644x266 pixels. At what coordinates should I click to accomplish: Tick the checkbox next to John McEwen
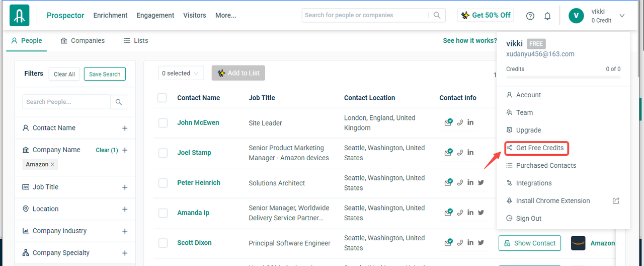pos(163,123)
